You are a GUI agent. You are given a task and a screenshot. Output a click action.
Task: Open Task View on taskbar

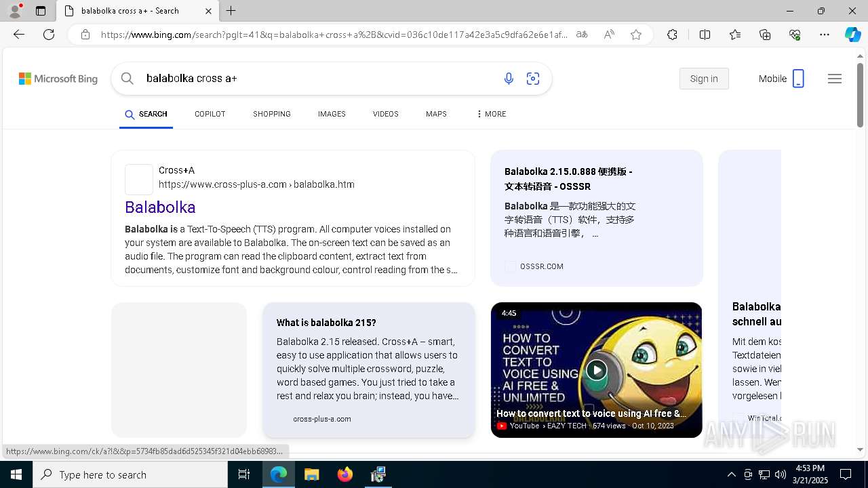coord(245,474)
